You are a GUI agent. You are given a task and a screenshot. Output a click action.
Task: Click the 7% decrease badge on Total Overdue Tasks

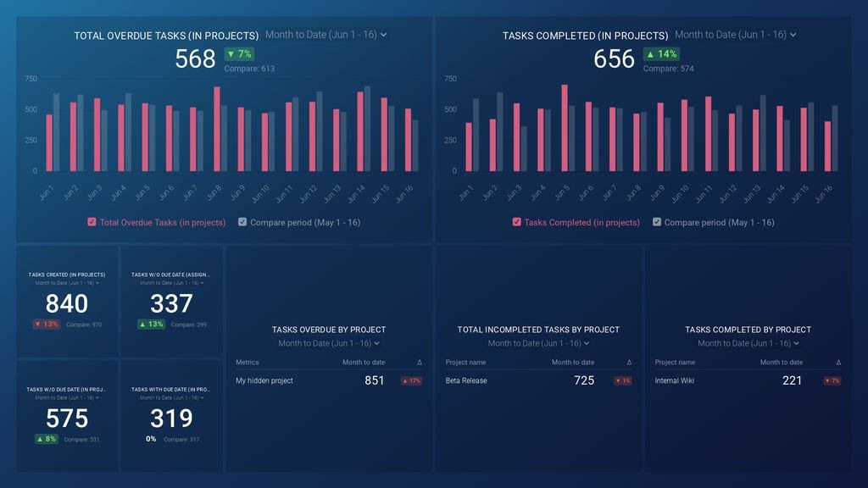pos(238,54)
